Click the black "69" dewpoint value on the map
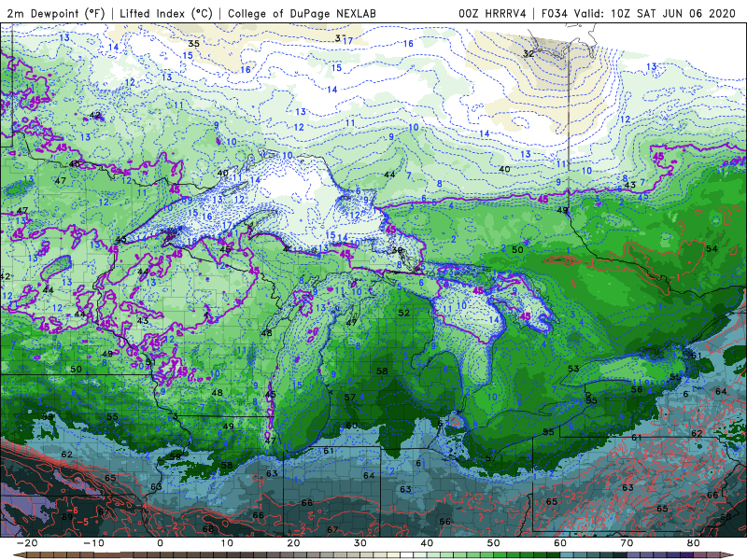The height and width of the screenshot is (560, 747). click(x=66, y=517)
